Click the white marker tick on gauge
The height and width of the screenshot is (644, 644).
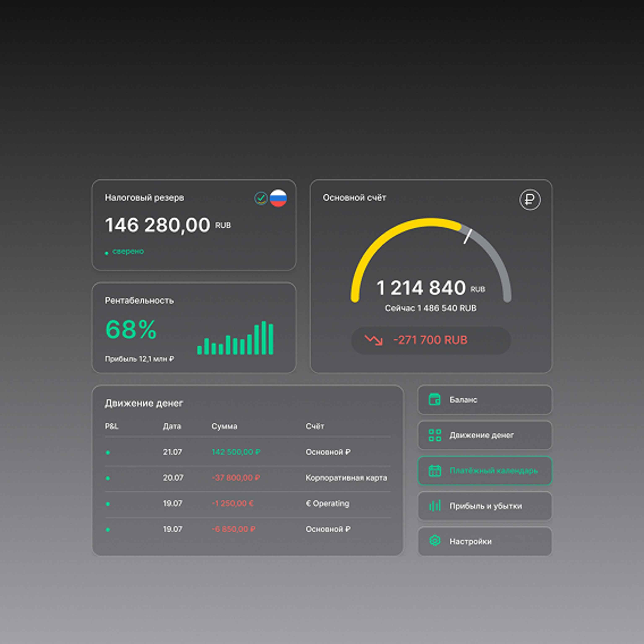(468, 236)
